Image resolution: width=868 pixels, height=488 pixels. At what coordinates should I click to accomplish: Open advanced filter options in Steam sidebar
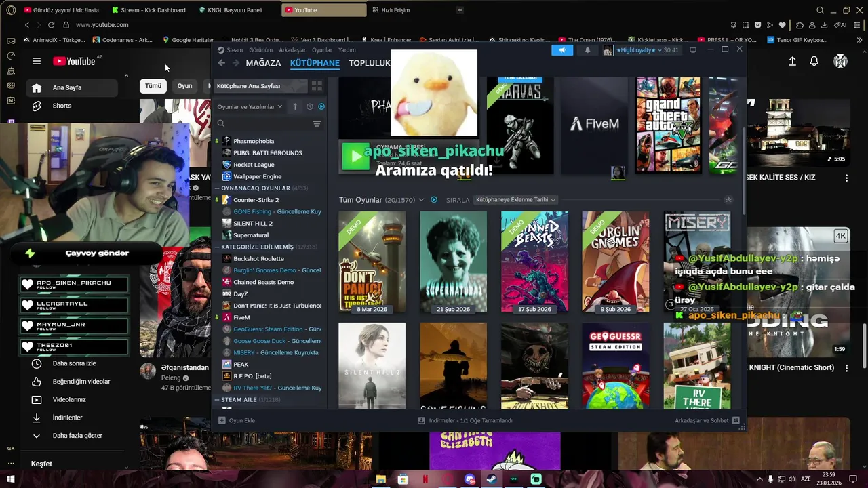coord(317,123)
